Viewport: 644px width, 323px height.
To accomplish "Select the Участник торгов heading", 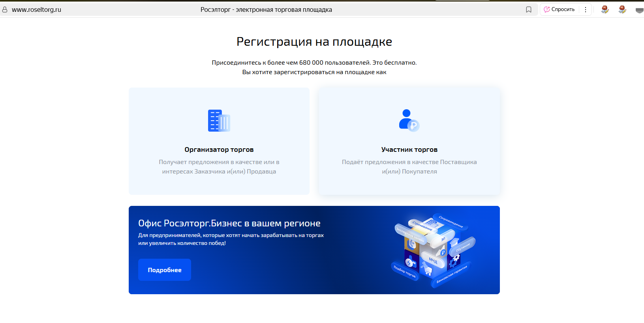I will (409, 149).
